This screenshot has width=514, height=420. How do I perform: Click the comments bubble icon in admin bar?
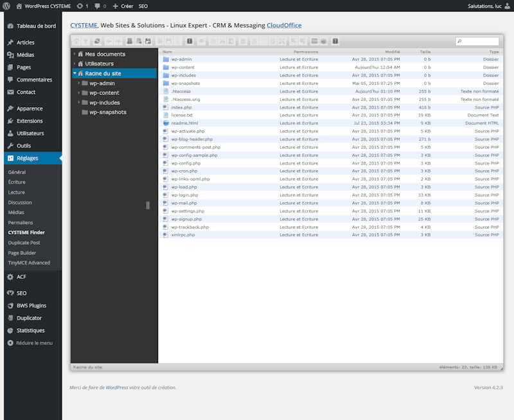click(97, 6)
